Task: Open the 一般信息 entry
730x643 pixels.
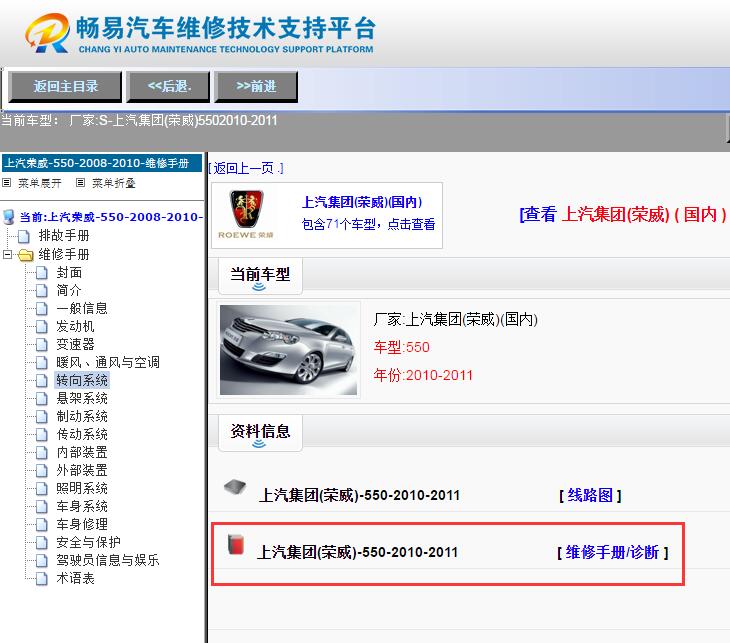Action: pyautogui.click(x=82, y=308)
